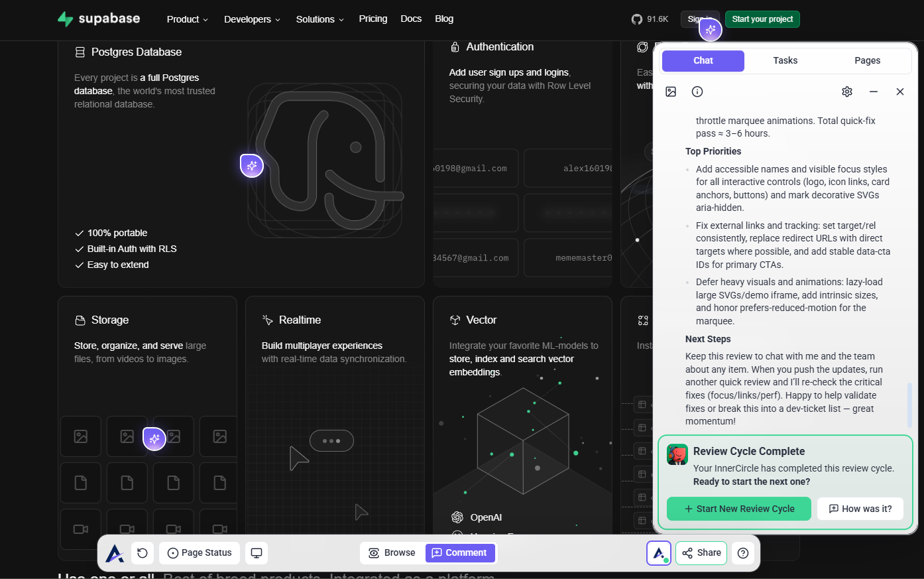Switch to the Pages tab
This screenshot has width=924, height=579.
point(867,60)
